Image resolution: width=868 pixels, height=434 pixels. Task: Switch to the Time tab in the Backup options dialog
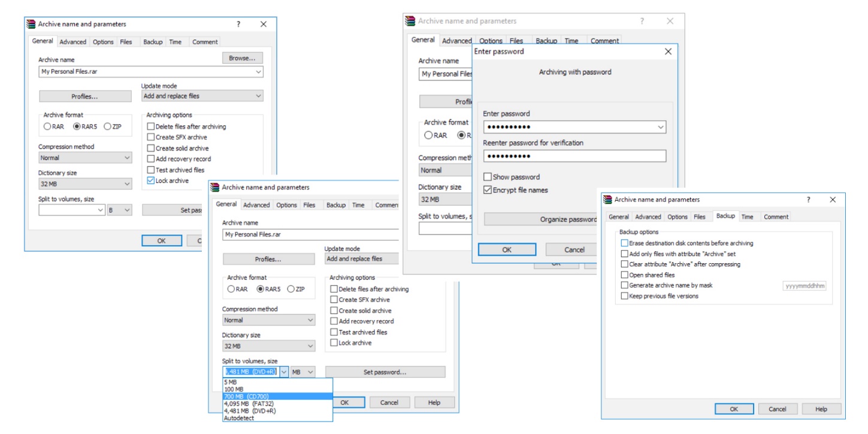pos(747,216)
